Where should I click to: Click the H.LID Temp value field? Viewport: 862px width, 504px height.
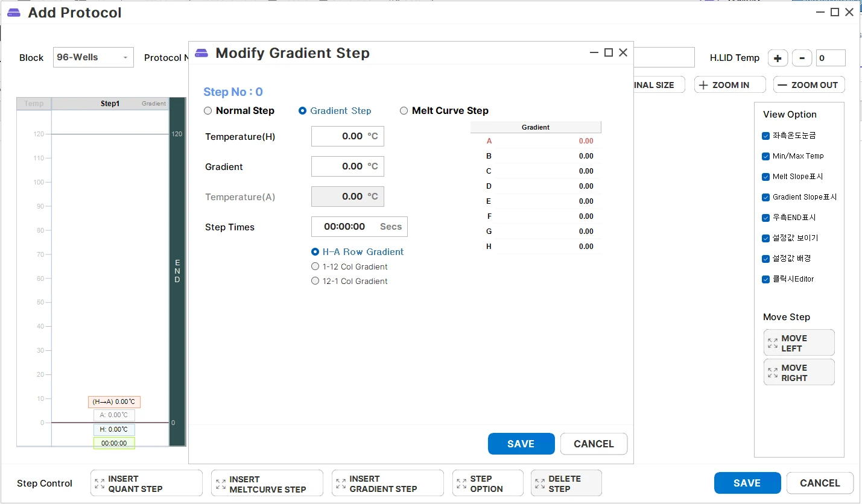[x=831, y=58]
